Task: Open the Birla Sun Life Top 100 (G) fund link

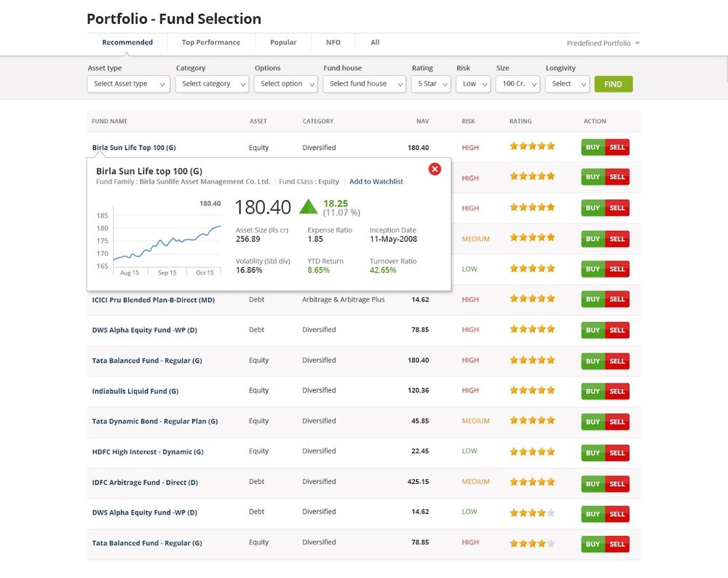Action: point(134,148)
